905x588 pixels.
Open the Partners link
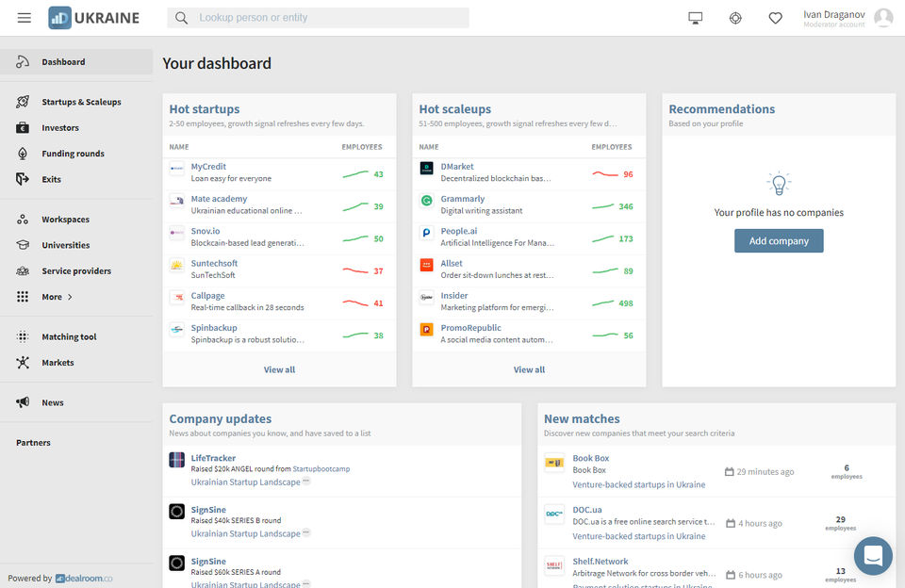tap(33, 443)
